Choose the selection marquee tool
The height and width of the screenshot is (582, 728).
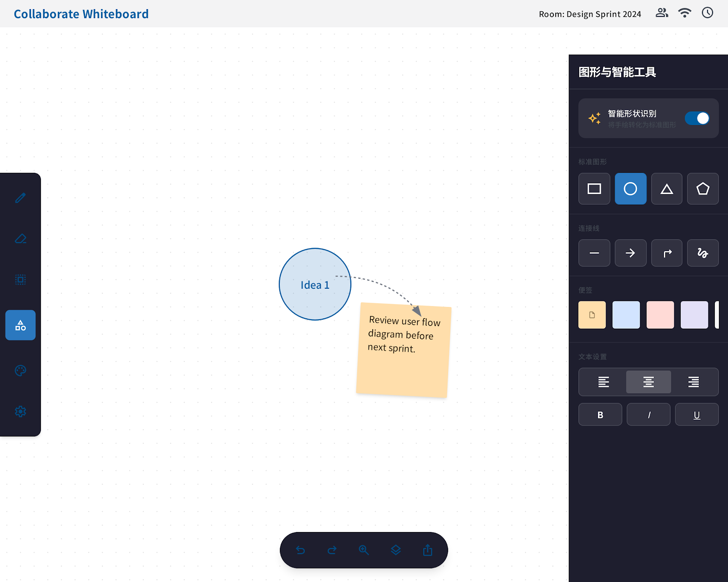[x=20, y=280]
